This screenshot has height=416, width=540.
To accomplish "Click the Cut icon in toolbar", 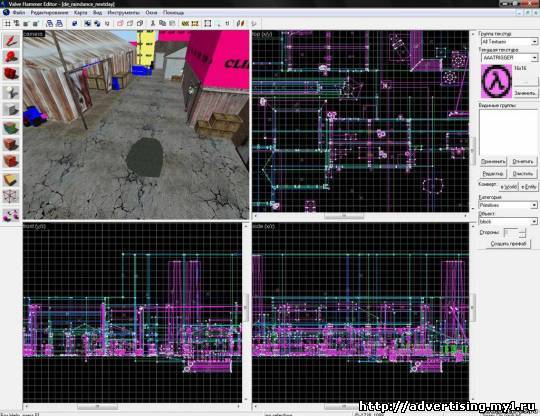I will (153, 23).
